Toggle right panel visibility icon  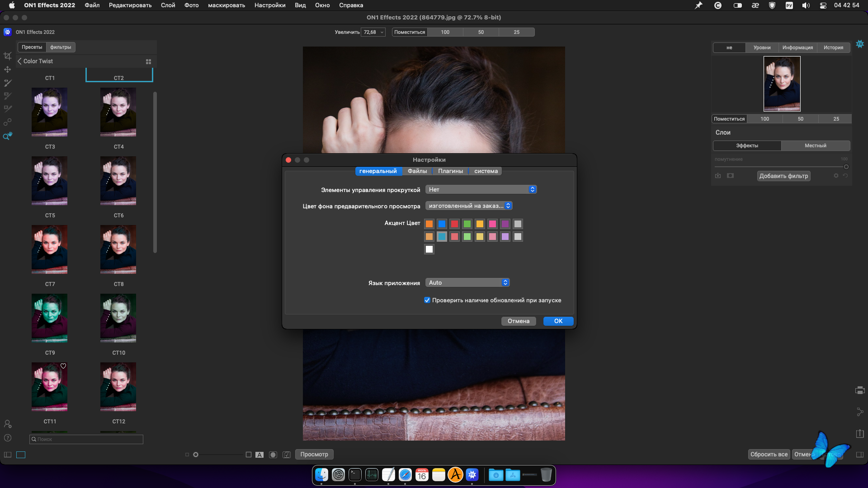pyautogui.click(x=860, y=455)
